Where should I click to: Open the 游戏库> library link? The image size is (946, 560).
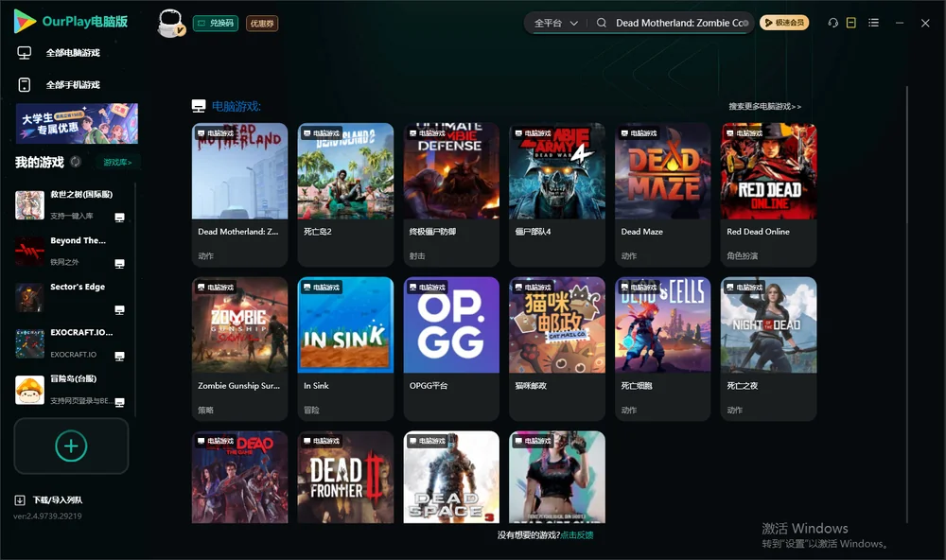117,163
